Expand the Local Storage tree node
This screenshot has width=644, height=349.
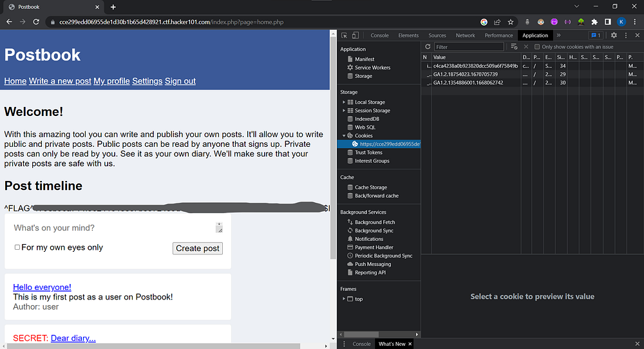(x=344, y=102)
